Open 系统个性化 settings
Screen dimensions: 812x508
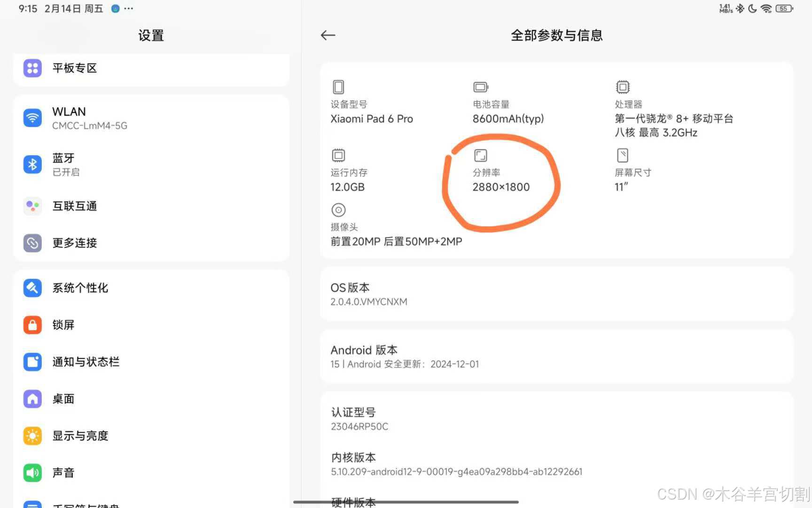click(x=151, y=288)
